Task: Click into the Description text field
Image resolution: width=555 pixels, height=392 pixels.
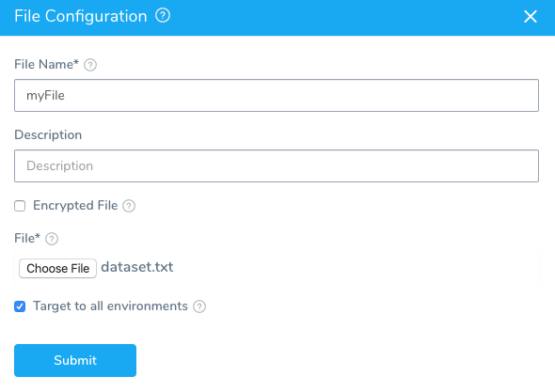Action: click(x=277, y=166)
